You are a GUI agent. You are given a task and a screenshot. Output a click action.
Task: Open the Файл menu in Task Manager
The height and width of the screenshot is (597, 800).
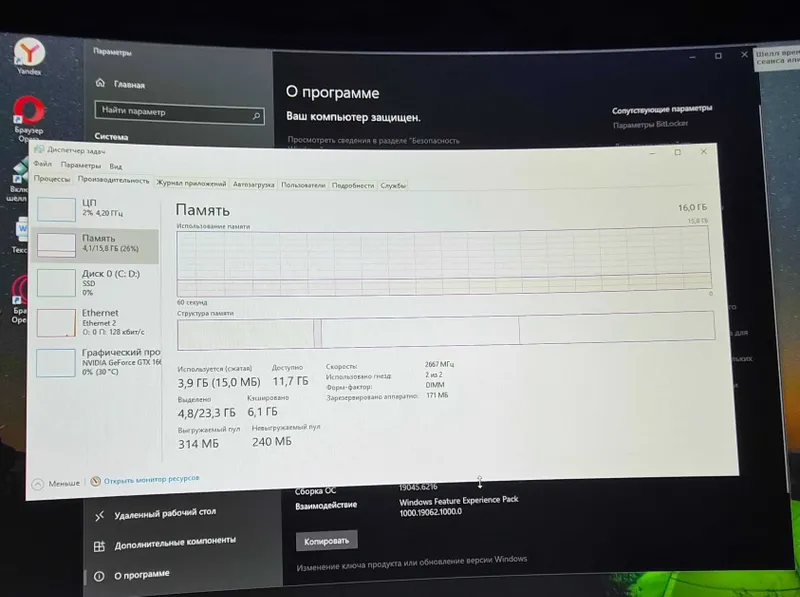[42, 164]
